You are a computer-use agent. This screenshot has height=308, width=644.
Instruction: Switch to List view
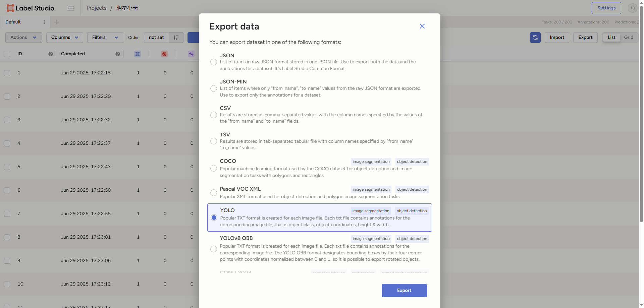611,38
